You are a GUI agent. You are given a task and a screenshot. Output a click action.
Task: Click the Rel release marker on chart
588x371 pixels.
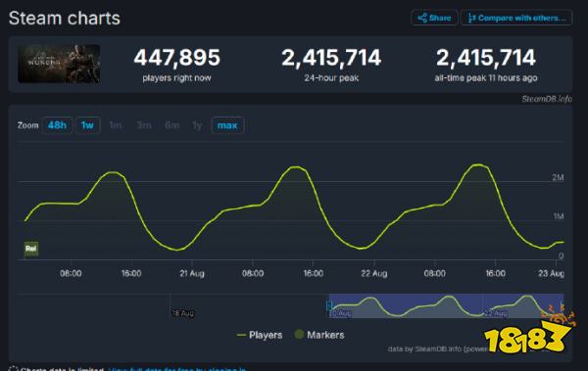(x=30, y=249)
